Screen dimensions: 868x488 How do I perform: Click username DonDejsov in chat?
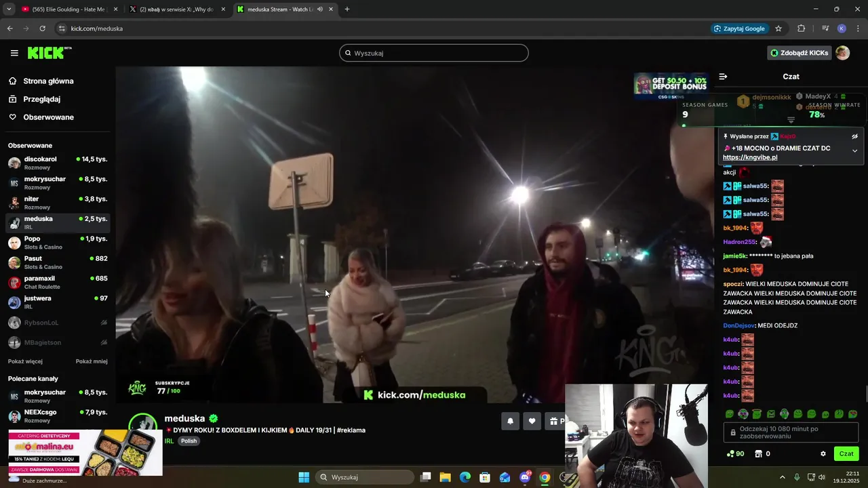click(x=738, y=325)
